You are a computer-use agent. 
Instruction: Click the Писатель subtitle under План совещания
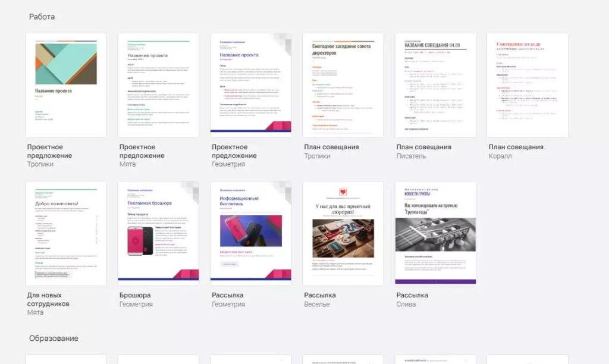tap(411, 156)
